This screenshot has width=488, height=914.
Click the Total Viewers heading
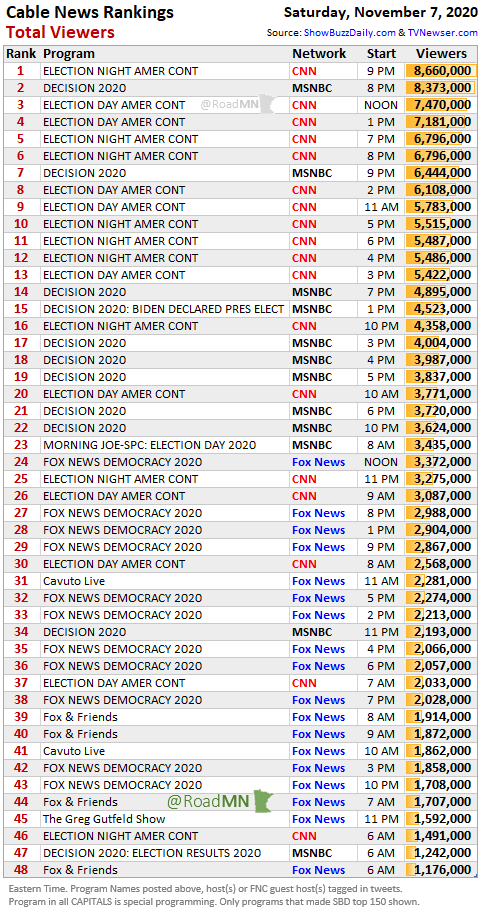pos(60,32)
